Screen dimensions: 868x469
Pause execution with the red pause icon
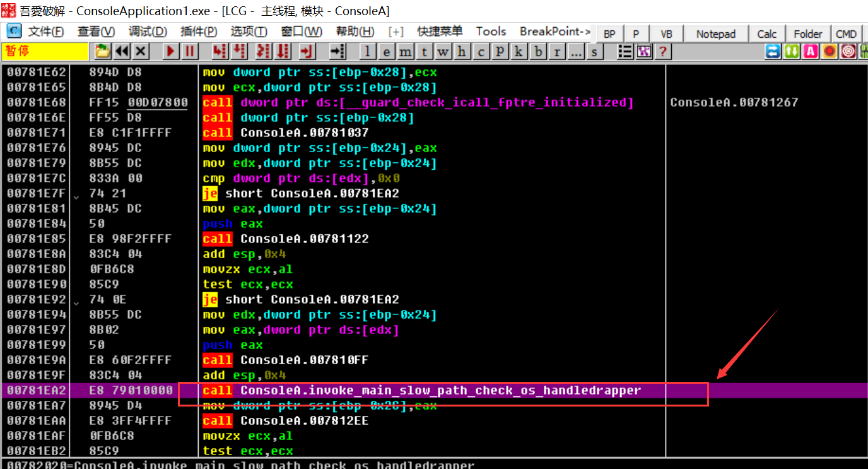pyautogui.click(x=189, y=51)
